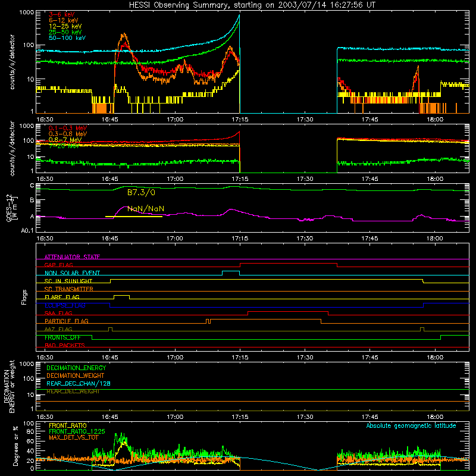Click the 0.3-0.8 MeV legend label

[x=68, y=134]
